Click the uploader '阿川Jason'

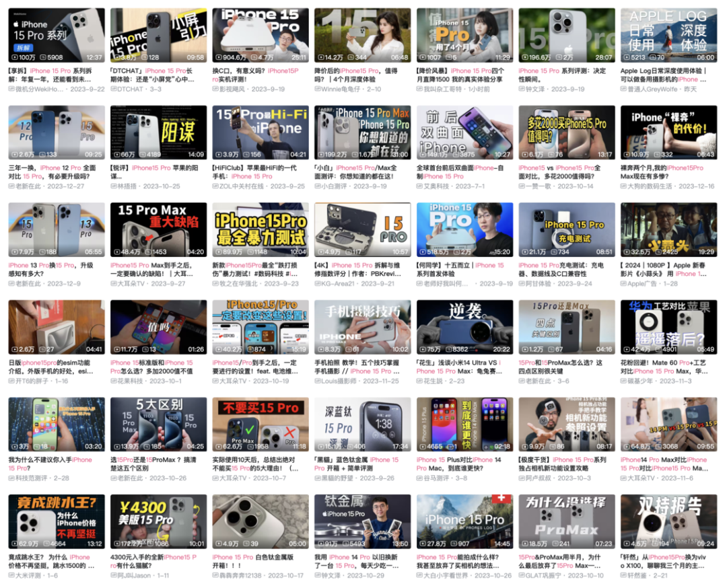pos(134,575)
